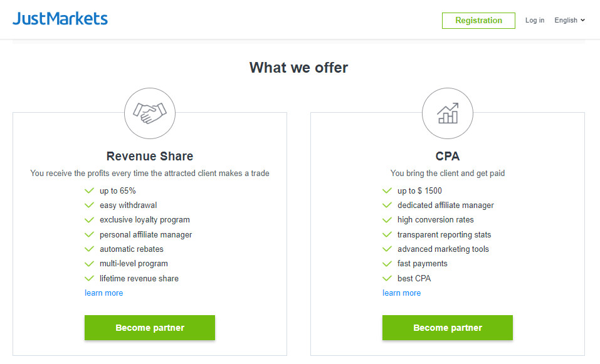Click Become partner in CPA card
Viewport: 600px width, 364px height.
[447, 328]
